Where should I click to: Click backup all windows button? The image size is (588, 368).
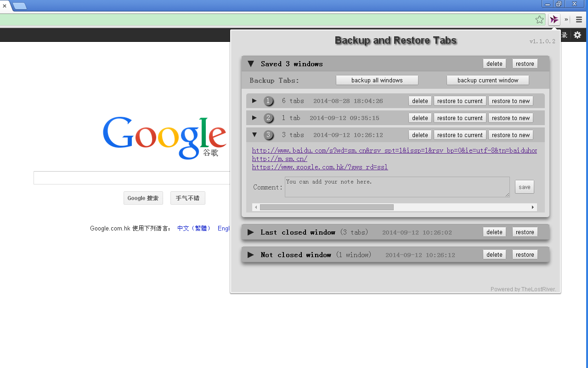click(377, 80)
